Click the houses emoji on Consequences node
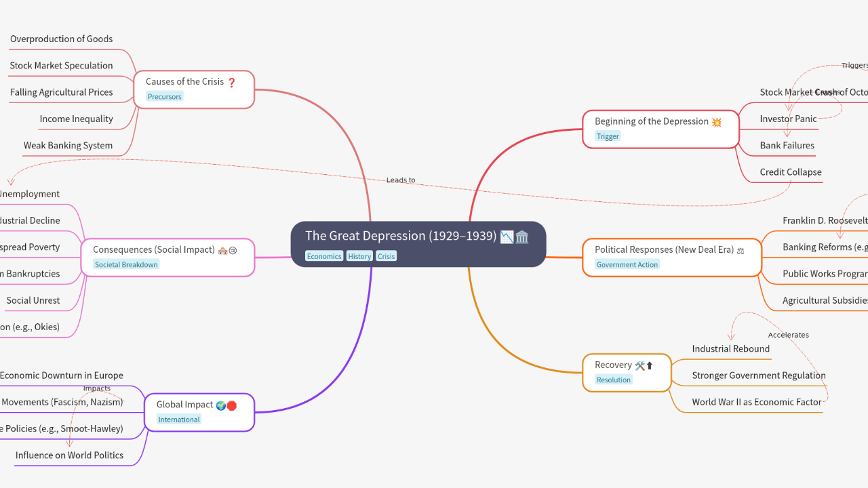868x488 pixels. 222,250
